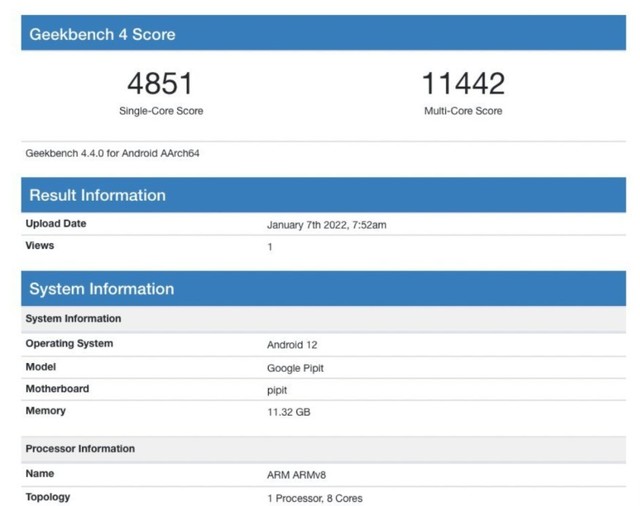Click the Geekbench 4 Score header
The height and width of the screenshot is (506, 640).
tap(102, 34)
